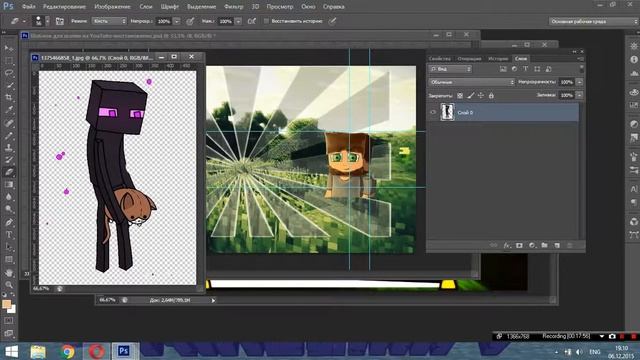Screen dimensions: 640x360
Task: Open the Image menu
Action: [x=112, y=7]
